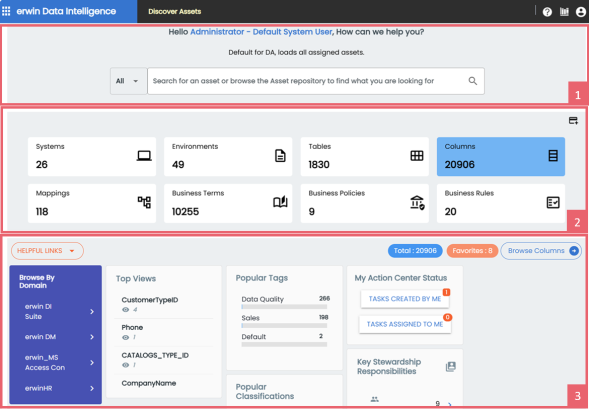The height and width of the screenshot is (409, 589).
Task: Click the erwin Data Intelligence title
Action: tap(66, 11)
